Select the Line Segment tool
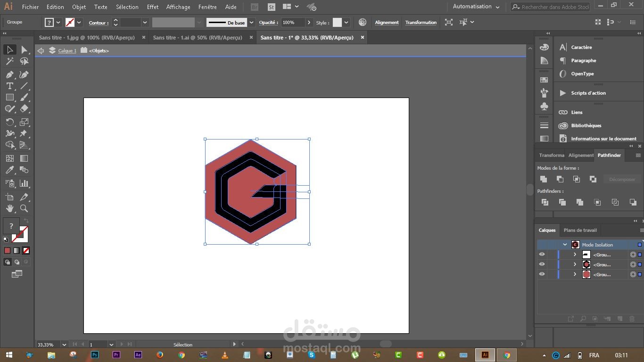 pyautogui.click(x=24, y=86)
